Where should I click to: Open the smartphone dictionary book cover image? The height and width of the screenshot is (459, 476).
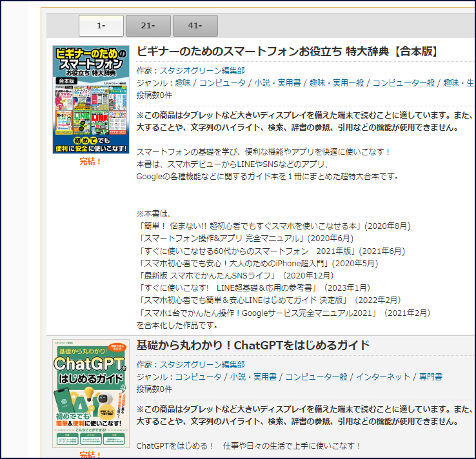91,99
